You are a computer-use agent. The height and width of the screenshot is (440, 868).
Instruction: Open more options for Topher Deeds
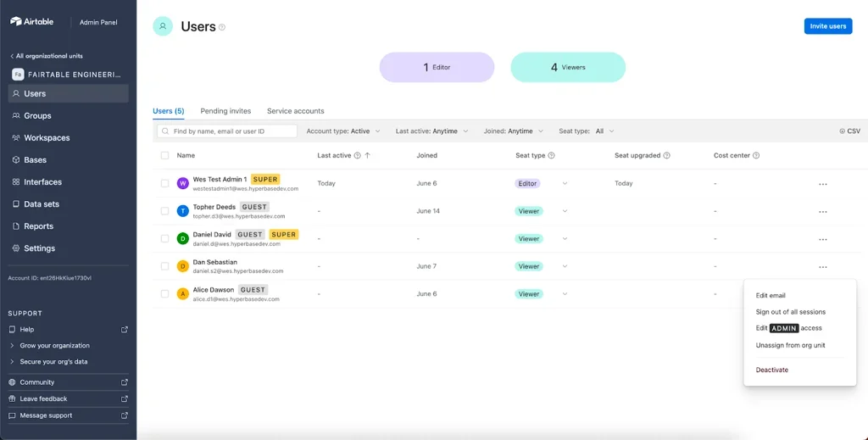[x=822, y=211]
